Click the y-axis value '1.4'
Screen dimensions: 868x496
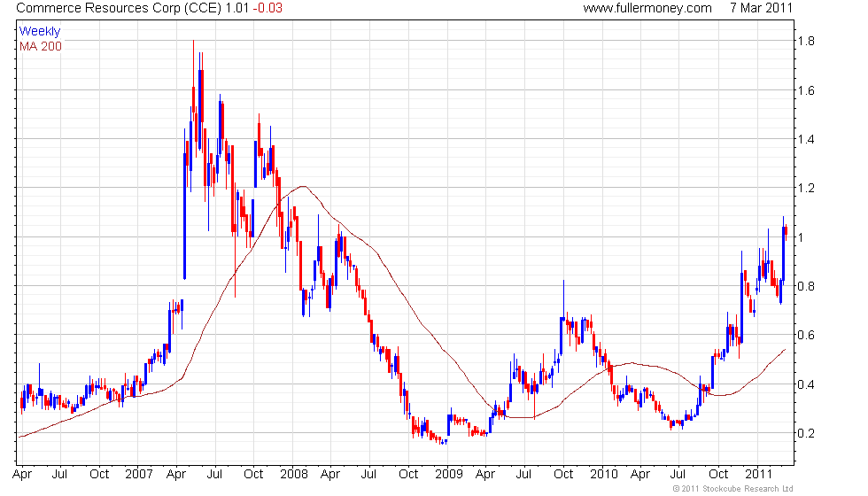coord(806,140)
